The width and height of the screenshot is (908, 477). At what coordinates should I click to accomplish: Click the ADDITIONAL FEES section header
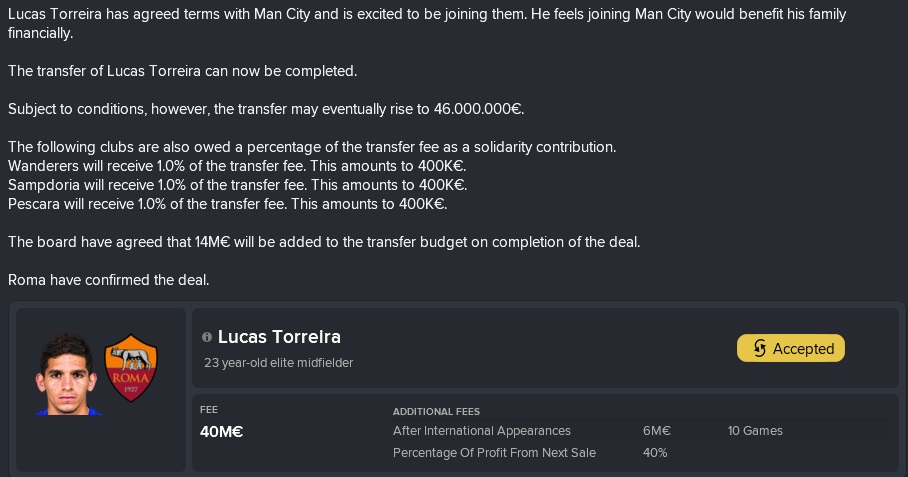pos(436,412)
